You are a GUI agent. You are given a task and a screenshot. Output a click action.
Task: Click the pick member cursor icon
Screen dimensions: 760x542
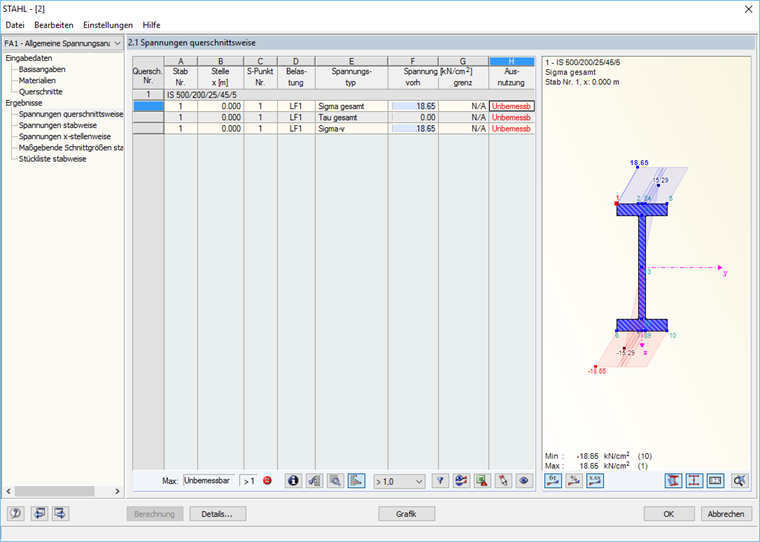503,481
